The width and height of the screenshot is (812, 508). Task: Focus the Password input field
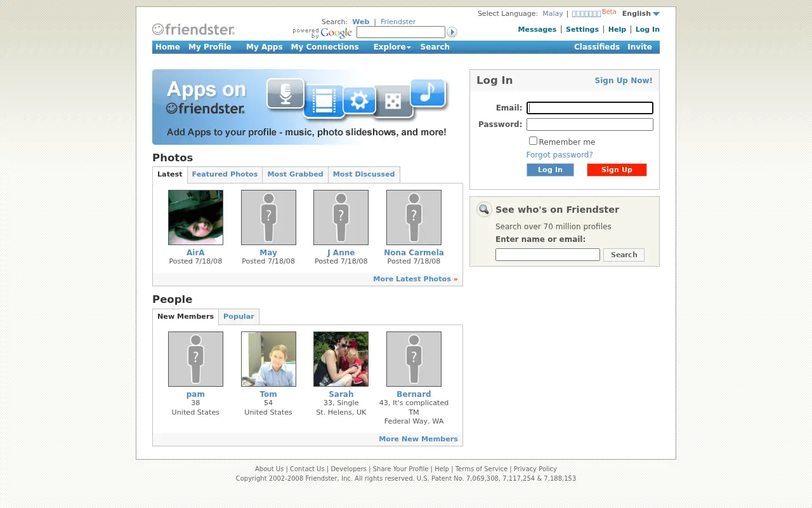[x=590, y=124]
